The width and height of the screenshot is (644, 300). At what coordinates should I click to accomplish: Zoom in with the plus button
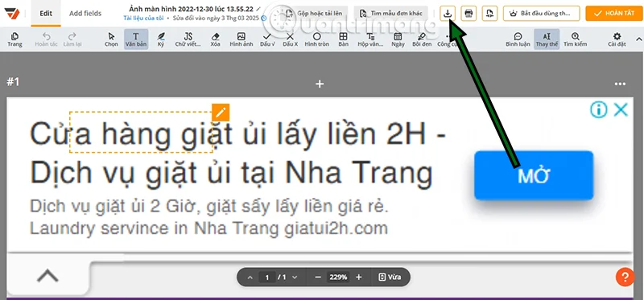pyautogui.click(x=358, y=277)
